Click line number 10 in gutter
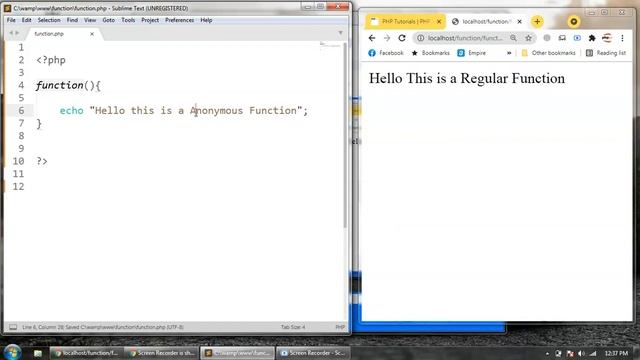Viewport: 640px width, 360px height. (x=18, y=161)
